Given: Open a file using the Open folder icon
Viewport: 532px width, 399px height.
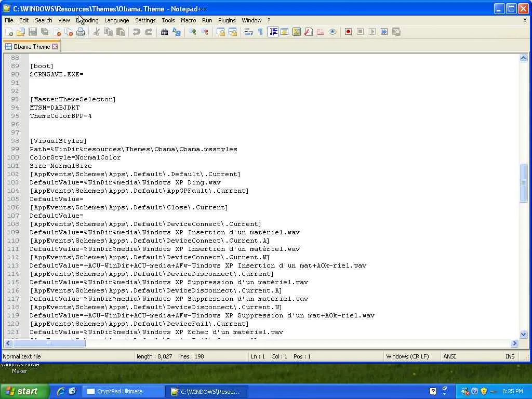Looking at the screenshot, I should (x=21, y=32).
